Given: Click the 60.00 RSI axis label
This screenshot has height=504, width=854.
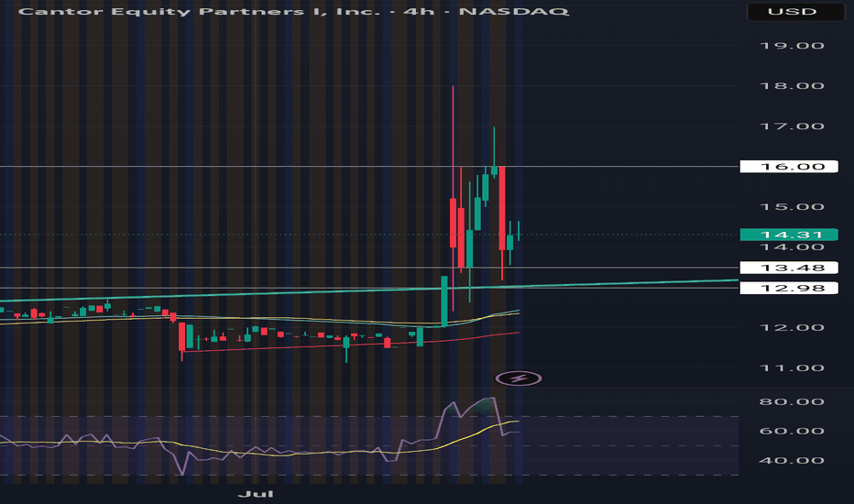Looking at the screenshot, I should [x=792, y=432].
